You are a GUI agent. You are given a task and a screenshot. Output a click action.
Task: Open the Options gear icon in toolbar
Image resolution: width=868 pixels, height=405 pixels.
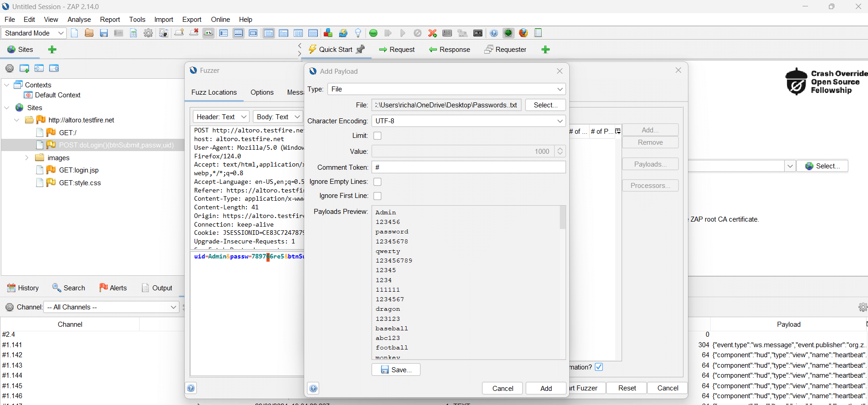click(148, 33)
